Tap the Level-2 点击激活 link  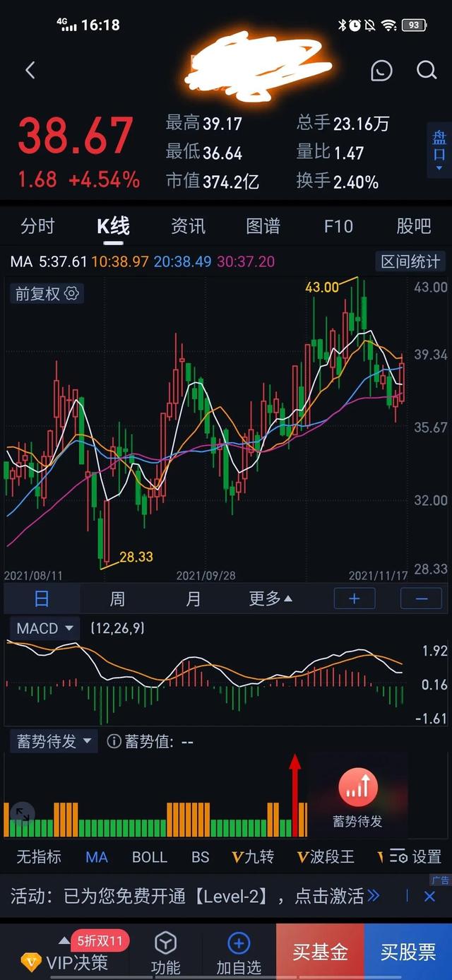[337, 896]
